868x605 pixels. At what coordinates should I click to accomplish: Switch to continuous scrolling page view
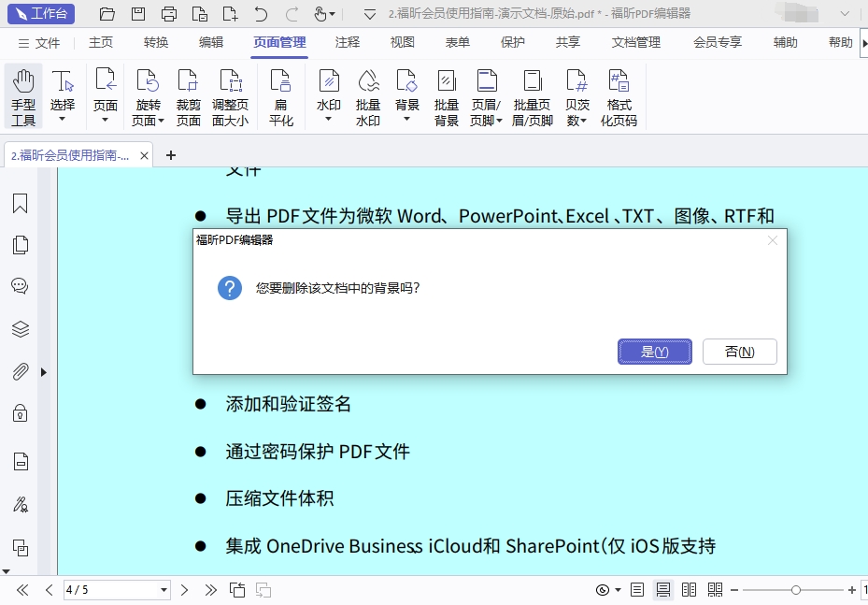[663, 590]
